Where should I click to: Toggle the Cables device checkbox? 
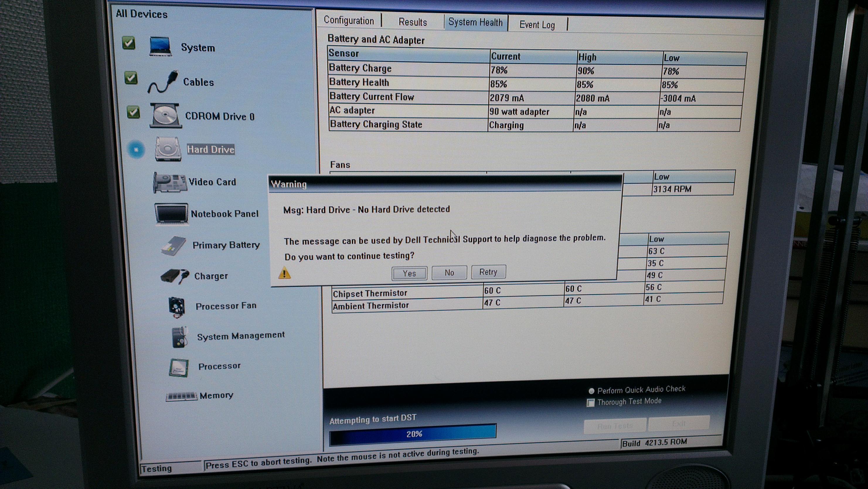pos(131,78)
